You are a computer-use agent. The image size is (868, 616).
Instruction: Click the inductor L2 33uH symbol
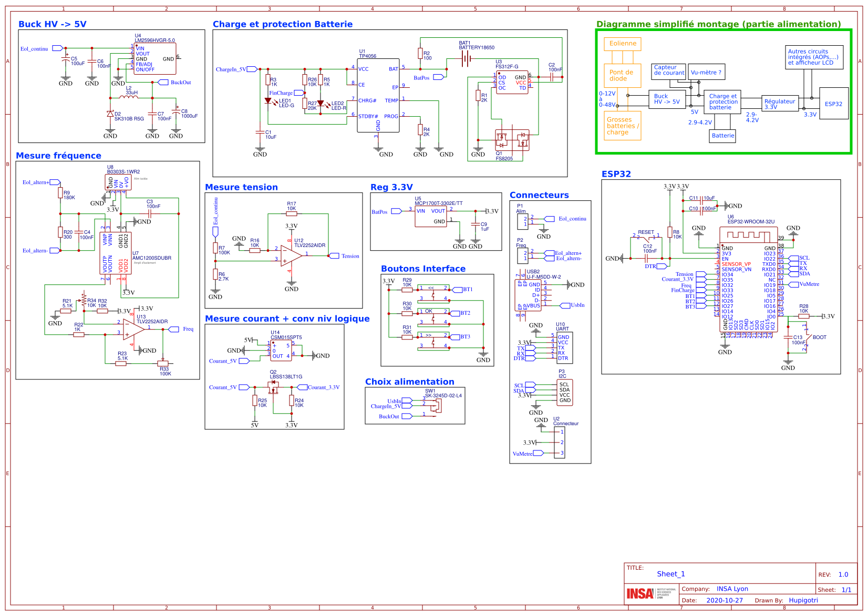point(128,98)
